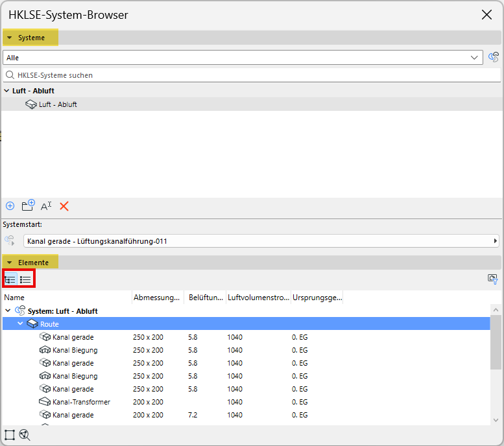Sort by the Abmessung column header
Screen dimensions: 504x446
point(158,298)
